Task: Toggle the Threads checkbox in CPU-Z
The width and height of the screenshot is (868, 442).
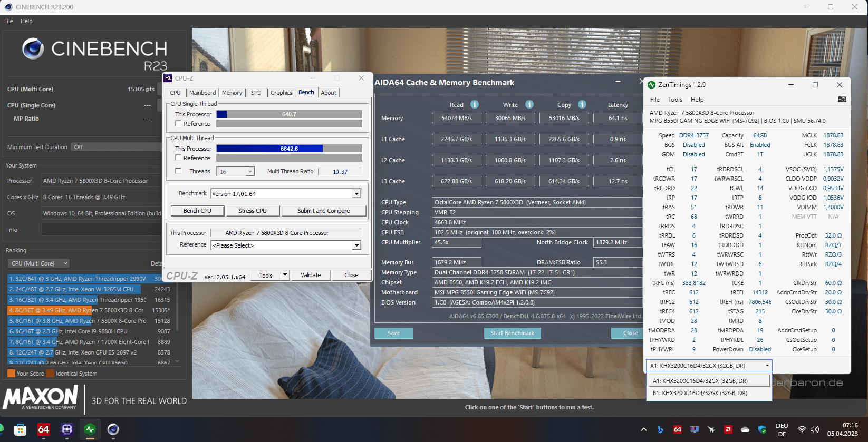Action: tap(178, 171)
